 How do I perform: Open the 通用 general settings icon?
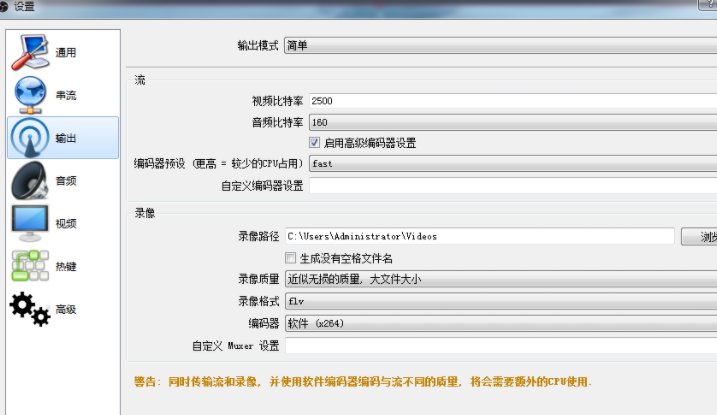pos(30,52)
